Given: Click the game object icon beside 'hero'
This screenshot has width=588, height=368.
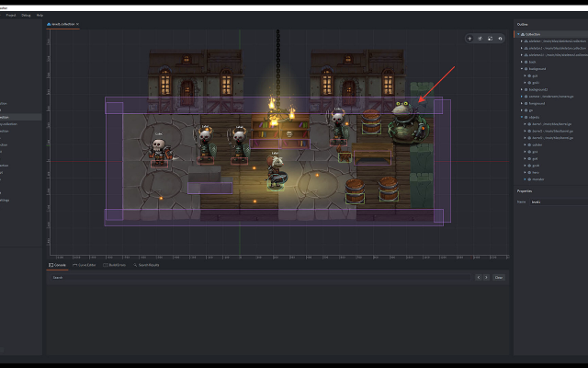Looking at the screenshot, I should pos(529,172).
